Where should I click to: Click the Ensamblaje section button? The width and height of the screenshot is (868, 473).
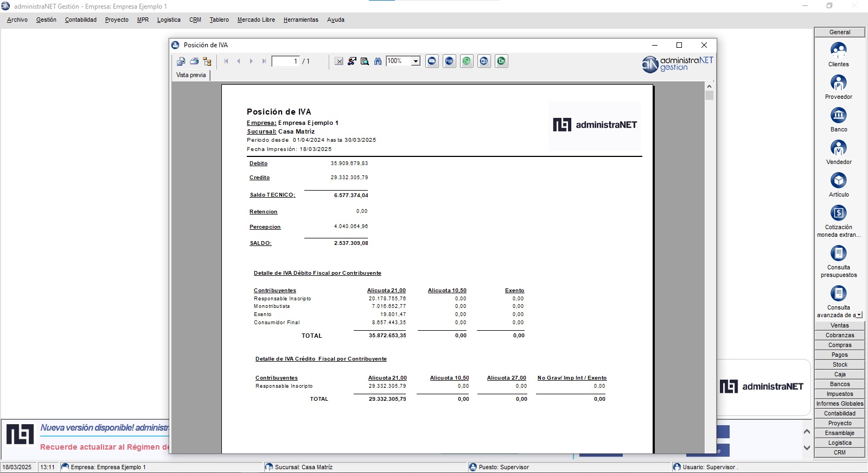point(840,433)
